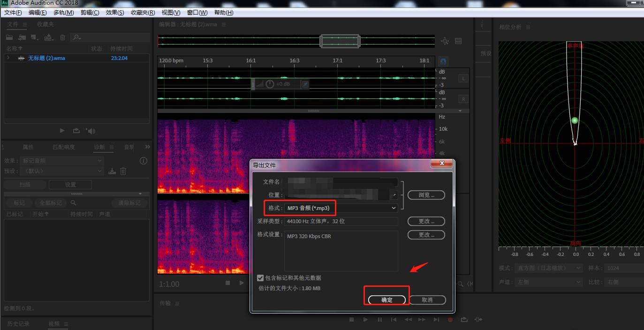This screenshot has height=330, width=644.
Task: Toggle auto-play speaker icon in Files panel
Action: pyautogui.click(x=91, y=131)
